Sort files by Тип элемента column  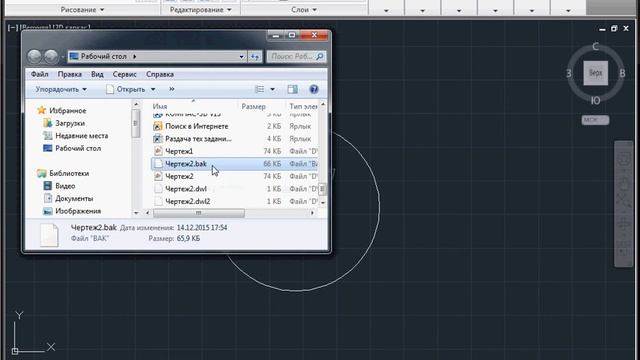pos(302,107)
